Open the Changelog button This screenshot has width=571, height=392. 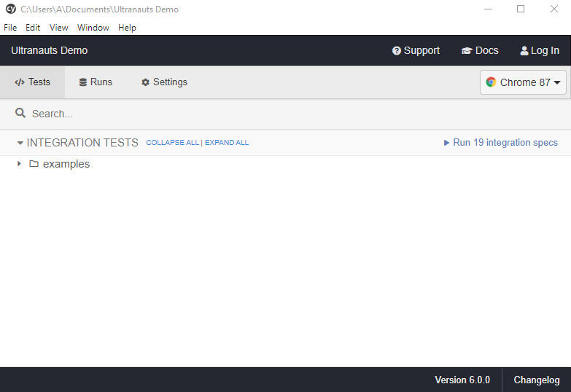536,380
